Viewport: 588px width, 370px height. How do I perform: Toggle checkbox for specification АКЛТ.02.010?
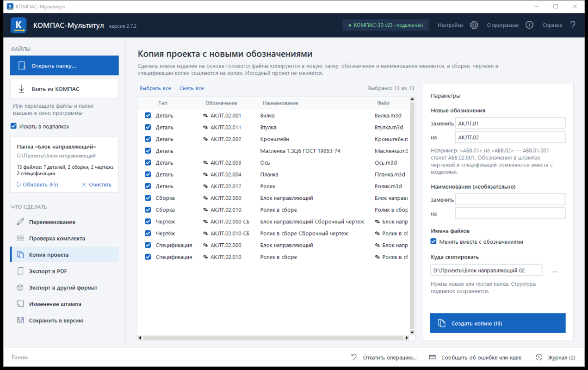(148, 257)
